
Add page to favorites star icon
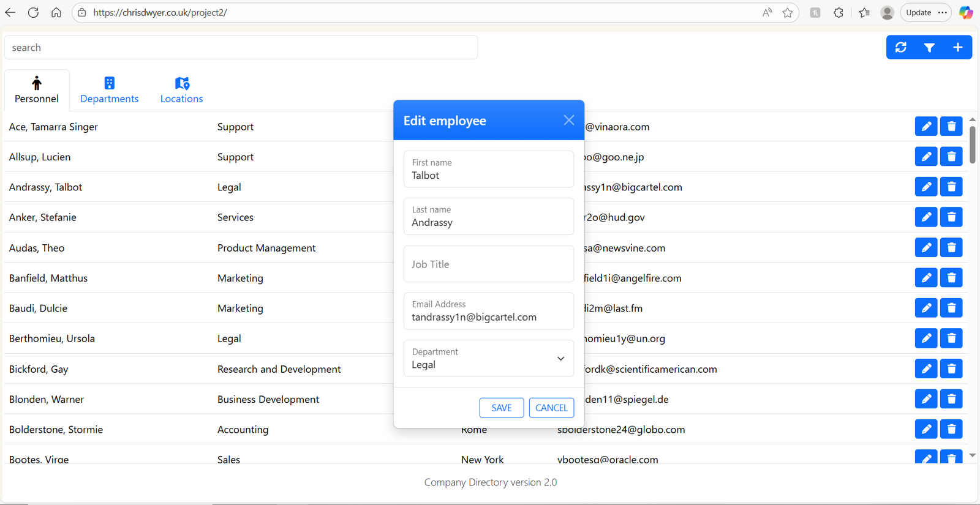(x=788, y=12)
